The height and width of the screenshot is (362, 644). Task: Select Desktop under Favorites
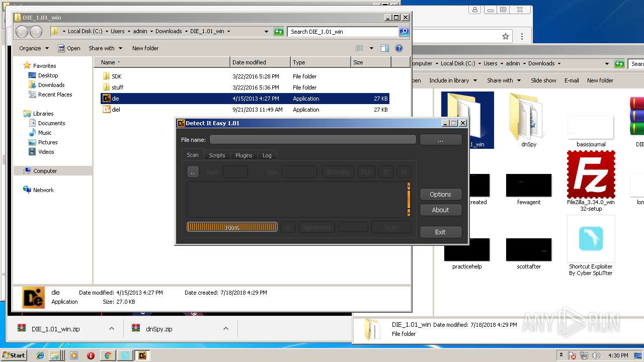click(x=48, y=75)
